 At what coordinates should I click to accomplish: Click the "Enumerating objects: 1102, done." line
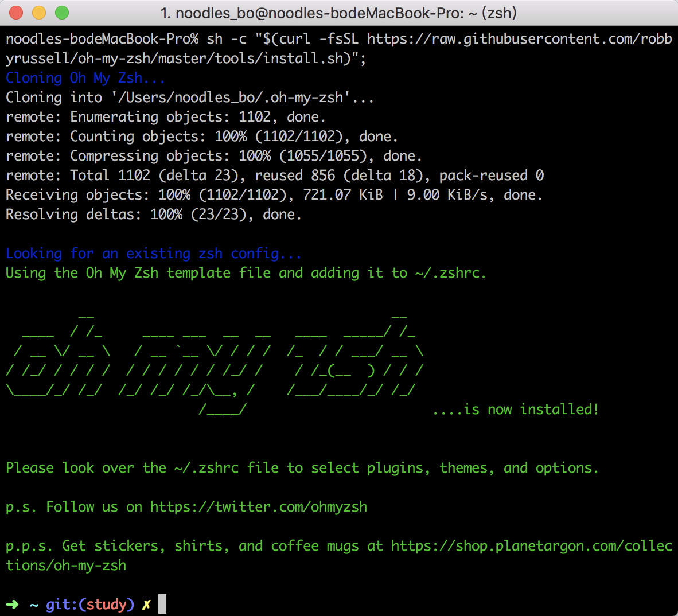(x=166, y=117)
